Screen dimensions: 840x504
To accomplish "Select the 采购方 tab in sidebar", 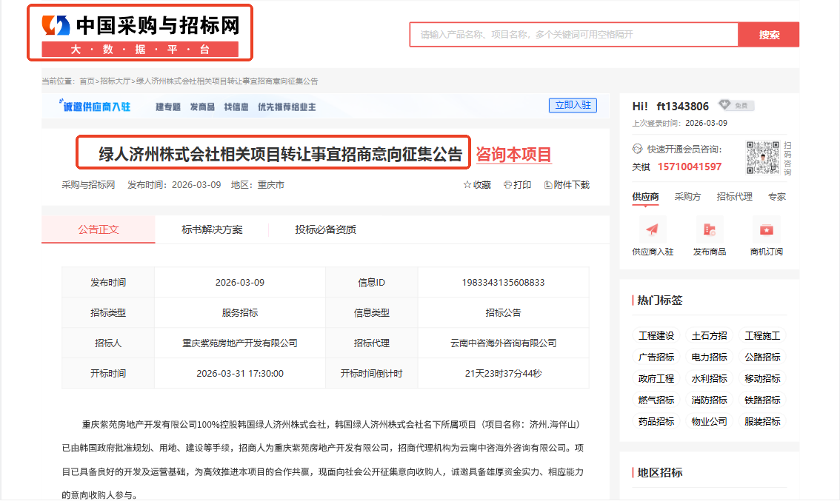I will [687, 197].
